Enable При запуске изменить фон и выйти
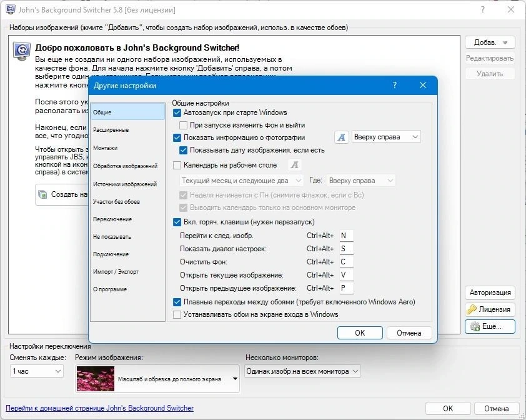This screenshot has height=420, width=526. pos(183,125)
